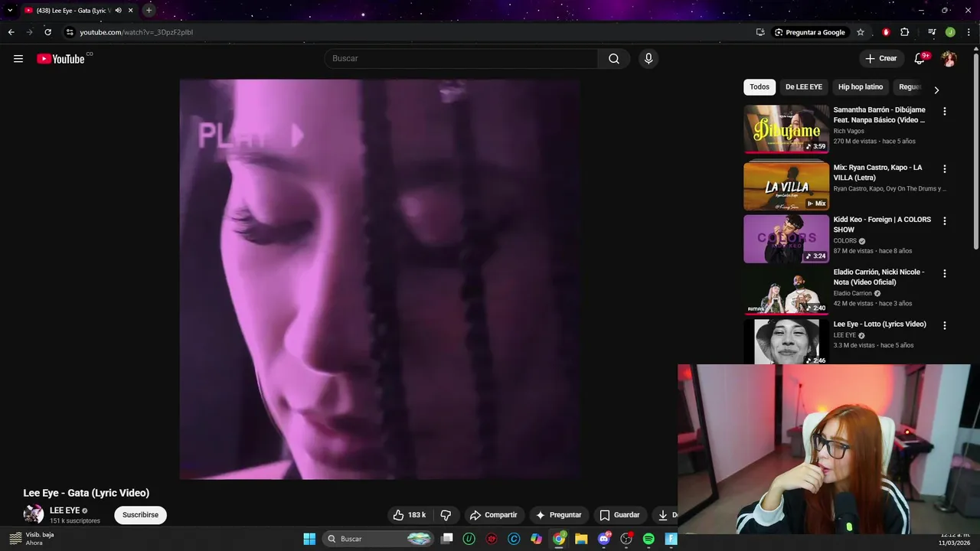Click the search magnifier button
The width and height of the screenshot is (980, 551).
point(614,59)
